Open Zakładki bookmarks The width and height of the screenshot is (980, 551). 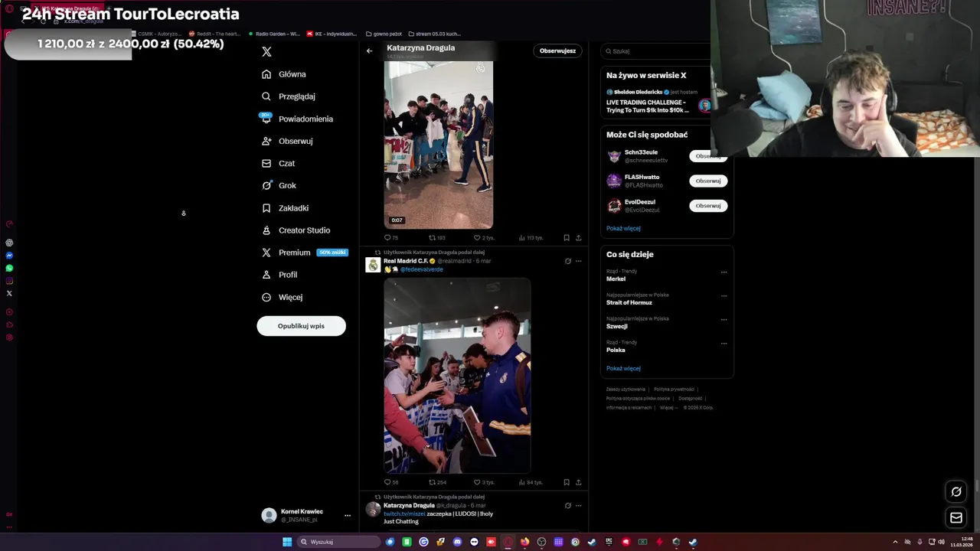tap(285, 208)
